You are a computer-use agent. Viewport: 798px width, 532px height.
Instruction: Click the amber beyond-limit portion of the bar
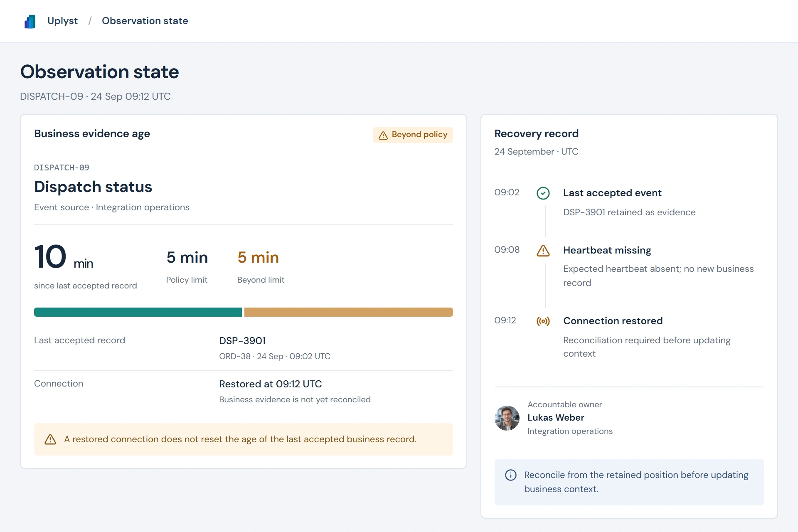[x=349, y=312]
